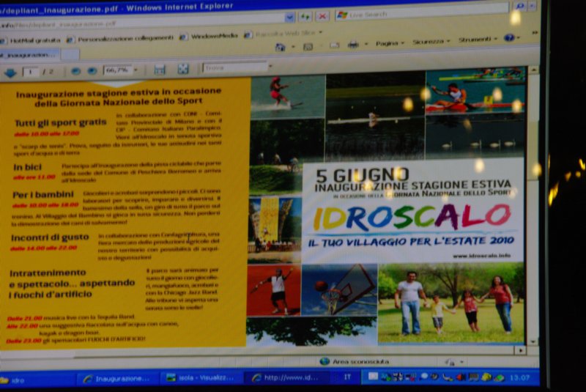Image resolution: width=586 pixels, height=392 pixels.
Task: Click the IDROSCALO colorful logo text
Action: point(412,217)
